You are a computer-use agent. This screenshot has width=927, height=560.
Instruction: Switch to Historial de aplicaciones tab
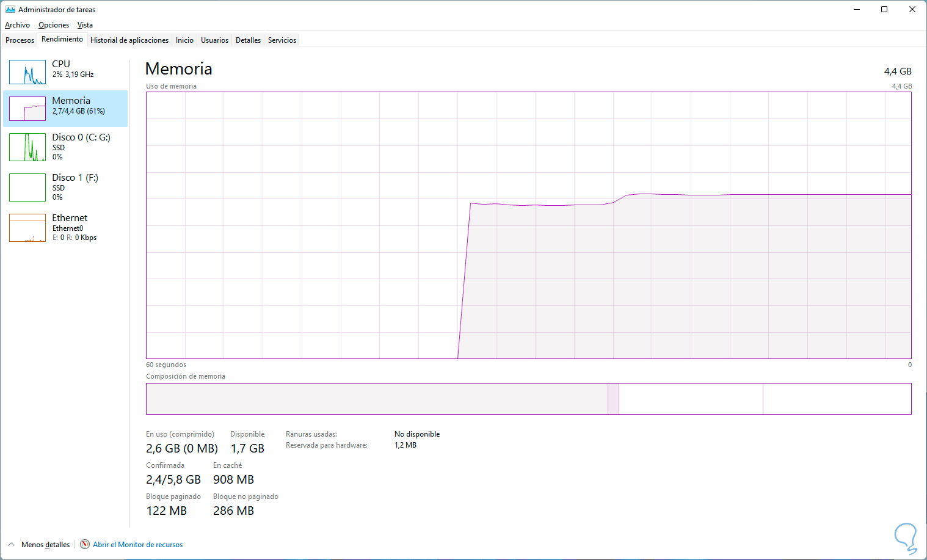coord(129,40)
